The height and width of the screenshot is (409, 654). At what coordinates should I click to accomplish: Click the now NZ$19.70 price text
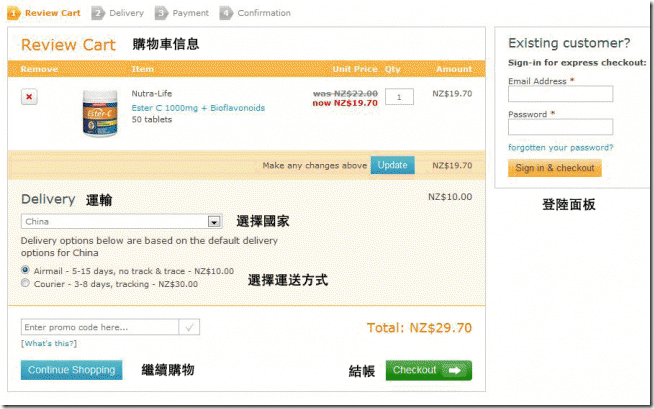click(345, 103)
